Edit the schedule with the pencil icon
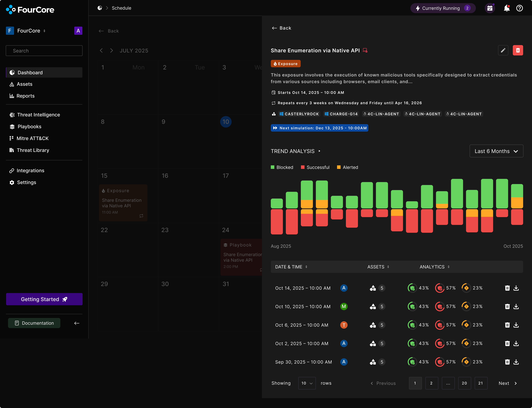This screenshot has width=532, height=408. [503, 50]
